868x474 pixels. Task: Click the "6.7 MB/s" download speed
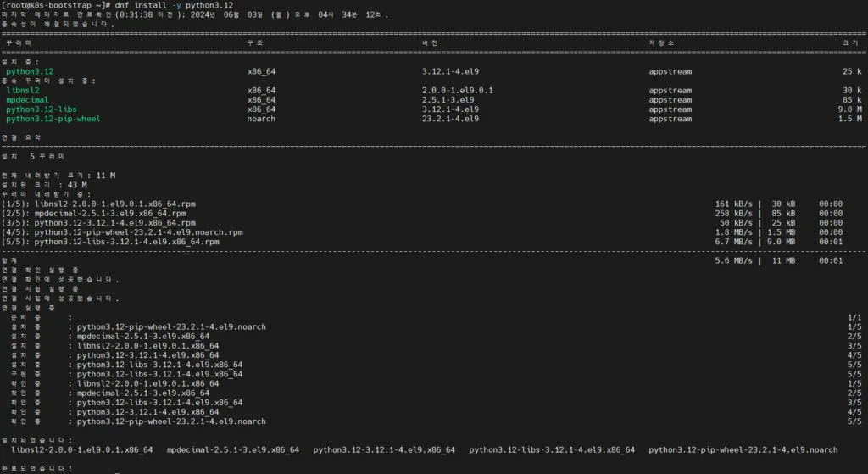point(733,242)
